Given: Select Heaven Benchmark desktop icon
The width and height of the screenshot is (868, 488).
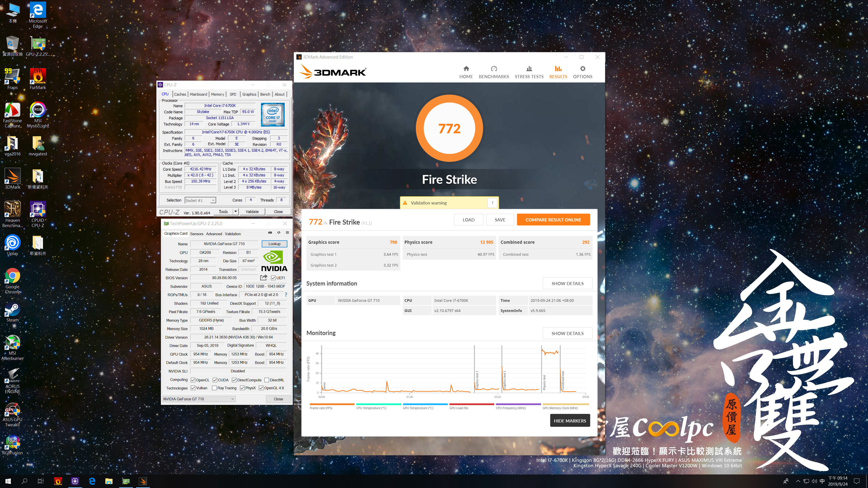Looking at the screenshot, I should [x=12, y=214].
